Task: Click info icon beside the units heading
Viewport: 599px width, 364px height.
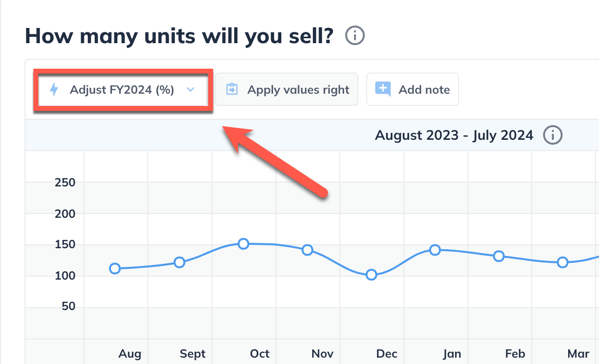Action: (355, 36)
